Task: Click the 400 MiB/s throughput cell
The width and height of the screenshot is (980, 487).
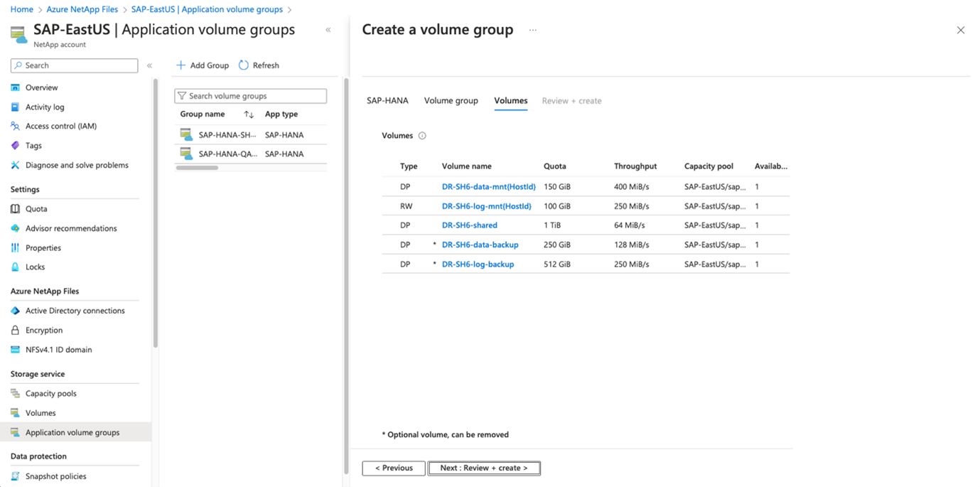Action: (632, 187)
